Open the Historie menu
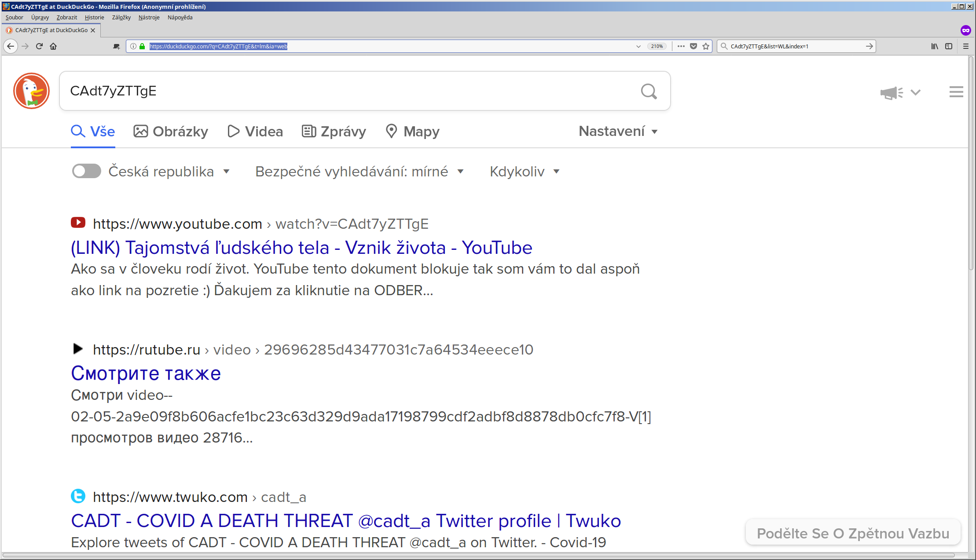This screenshot has height=560, width=976. pos(95,18)
